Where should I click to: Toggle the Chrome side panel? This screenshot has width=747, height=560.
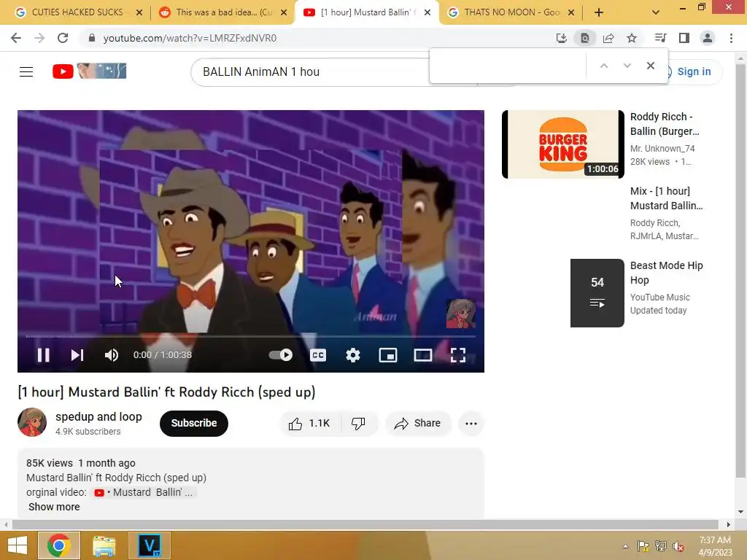[684, 38]
